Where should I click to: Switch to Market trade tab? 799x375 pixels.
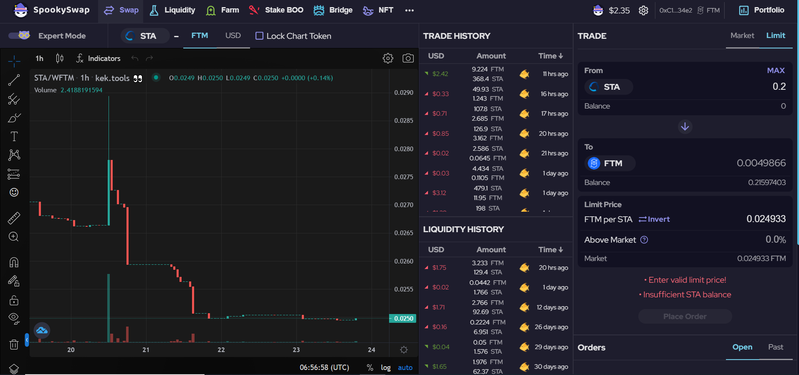tap(742, 36)
